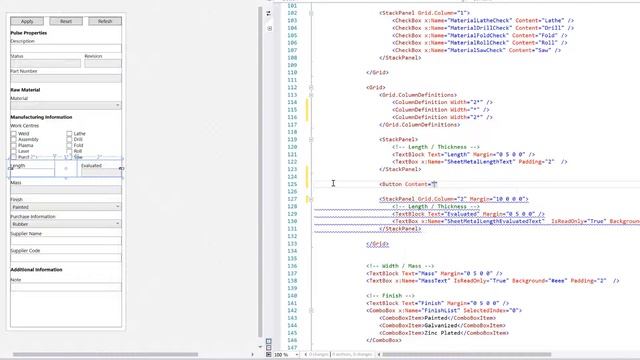
Task: Click the Additional Information heading
Action: point(36,270)
